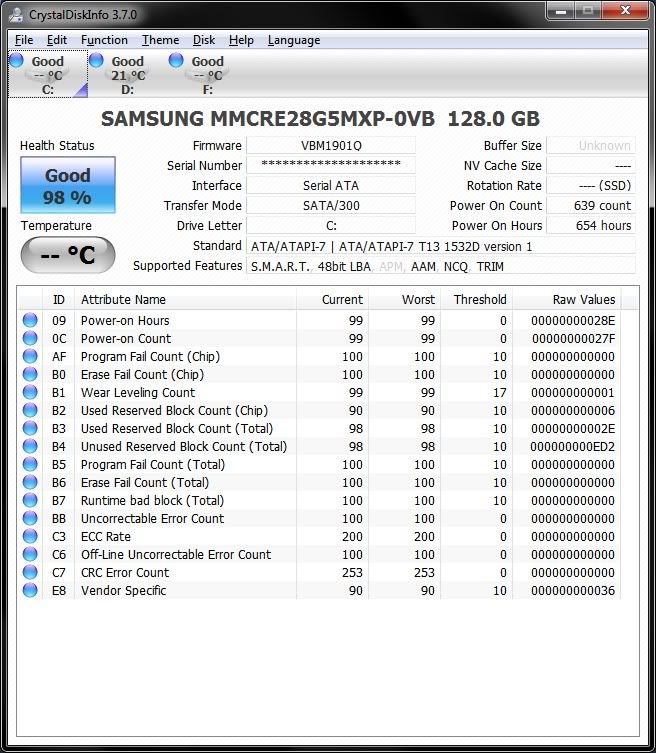Viewport: 656px width, 753px height.
Task: Click the Attribute Name column header
Action: (185, 300)
